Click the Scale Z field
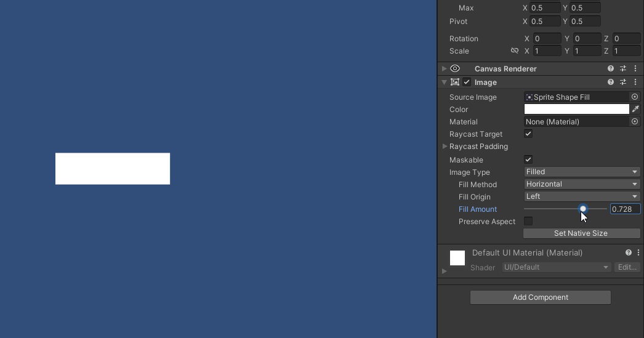The width and height of the screenshot is (644, 338). (626, 51)
